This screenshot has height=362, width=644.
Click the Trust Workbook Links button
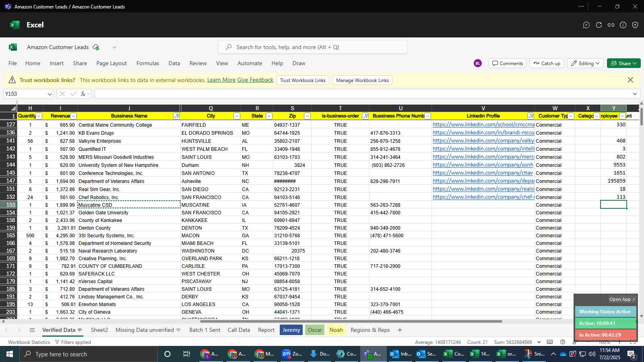tap(303, 80)
